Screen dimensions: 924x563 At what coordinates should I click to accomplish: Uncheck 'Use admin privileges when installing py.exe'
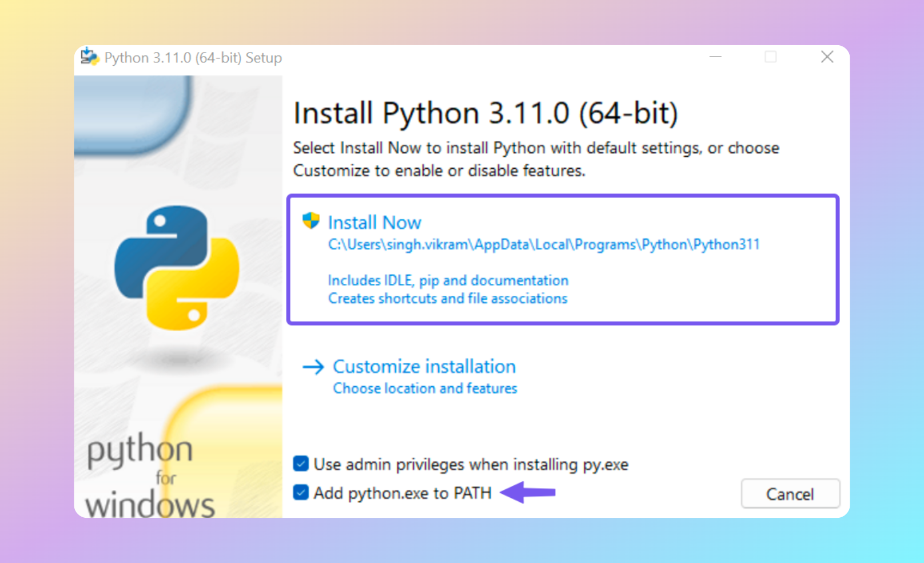[x=300, y=464]
